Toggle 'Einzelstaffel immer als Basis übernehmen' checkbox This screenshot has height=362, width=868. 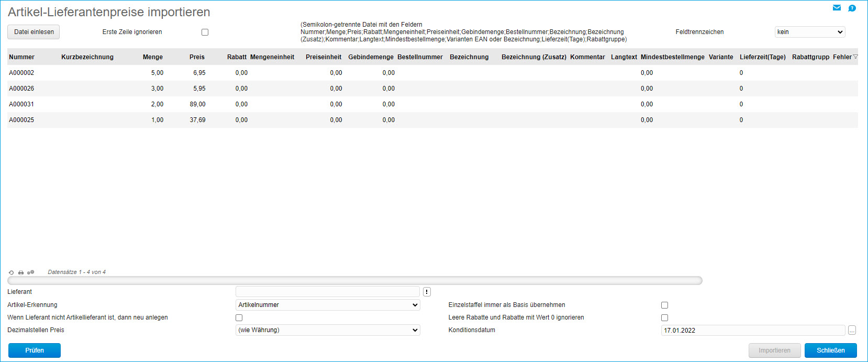[664, 305]
